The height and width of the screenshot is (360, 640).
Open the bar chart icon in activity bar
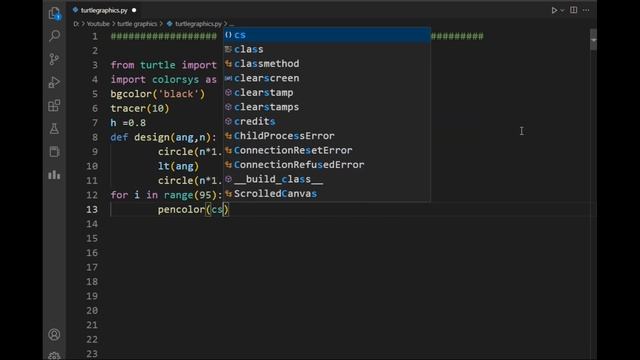point(54,175)
